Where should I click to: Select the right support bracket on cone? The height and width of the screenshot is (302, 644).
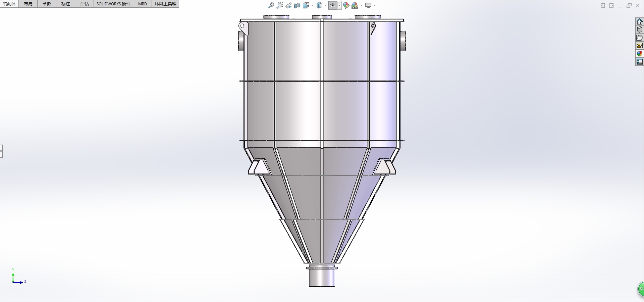(x=384, y=167)
